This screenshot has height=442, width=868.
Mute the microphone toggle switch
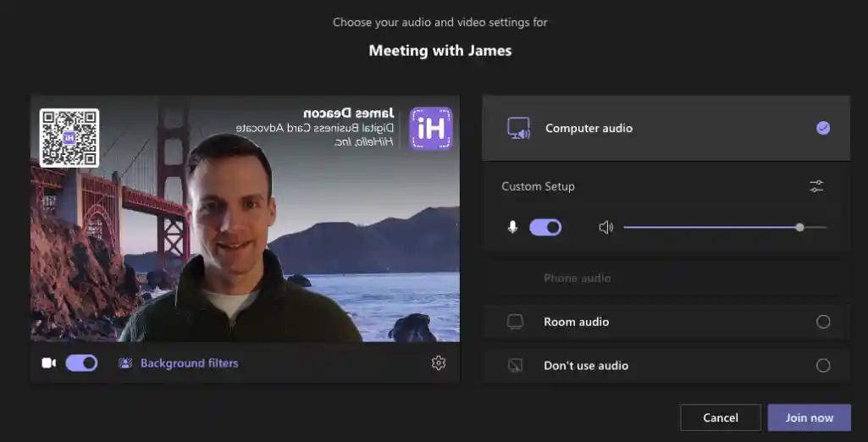point(545,228)
